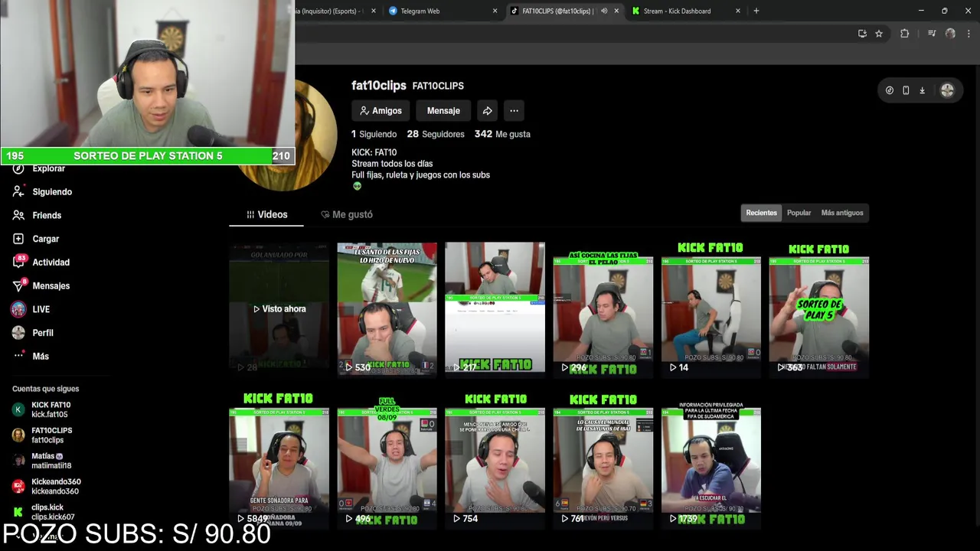Screen dimensions: 980x551
Task: Click the 28 Seguidores count
Action: (x=436, y=134)
